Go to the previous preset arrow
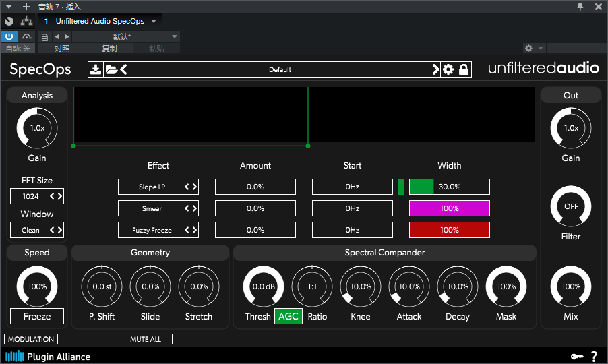The image size is (608, 364). 123,70
